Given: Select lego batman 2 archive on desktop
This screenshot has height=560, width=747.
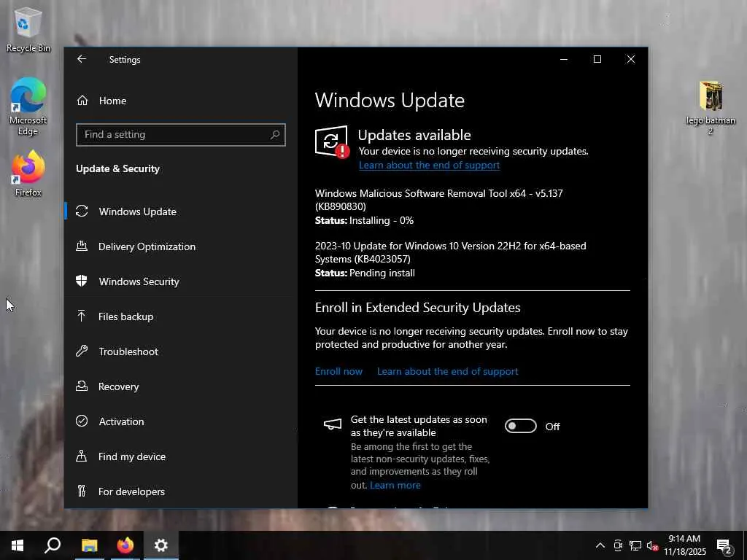Looking at the screenshot, I should [711, 108].
